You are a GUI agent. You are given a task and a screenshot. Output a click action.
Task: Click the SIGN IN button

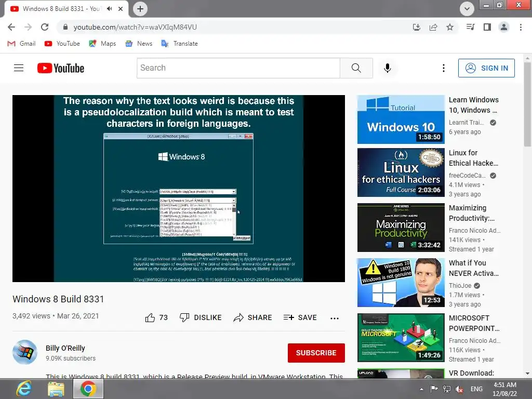tap(486, 68)
